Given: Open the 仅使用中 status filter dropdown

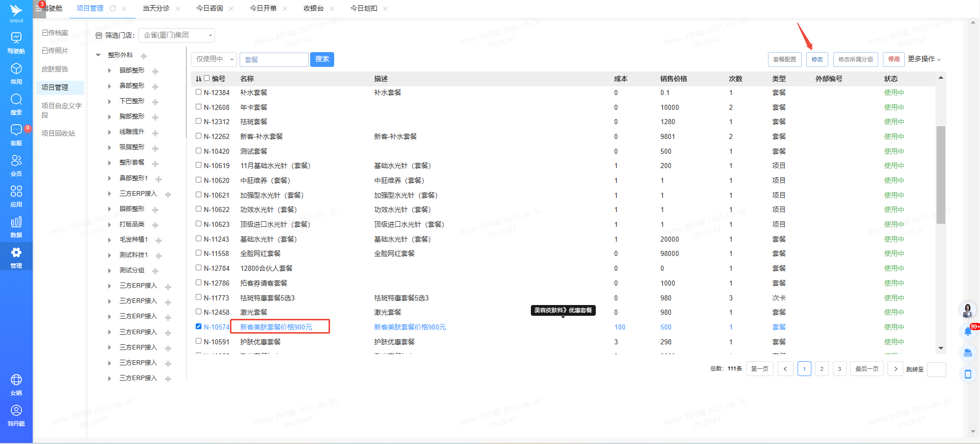Looking at the screenshot, I should [214, 59].
